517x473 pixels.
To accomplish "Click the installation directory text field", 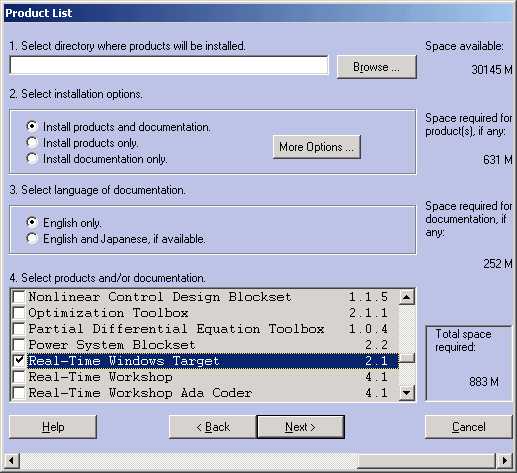I will (169, 65).
